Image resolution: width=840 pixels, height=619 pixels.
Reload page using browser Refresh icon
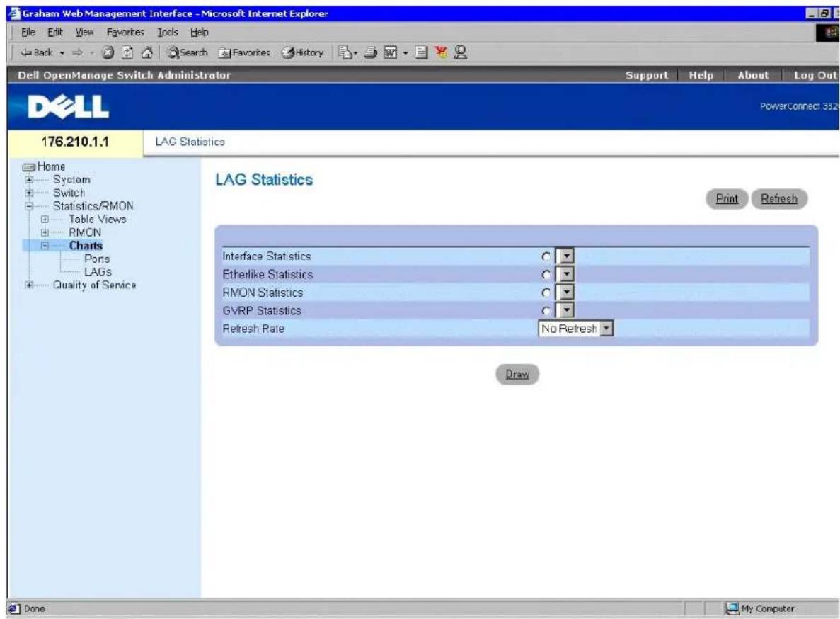[127, 52]
